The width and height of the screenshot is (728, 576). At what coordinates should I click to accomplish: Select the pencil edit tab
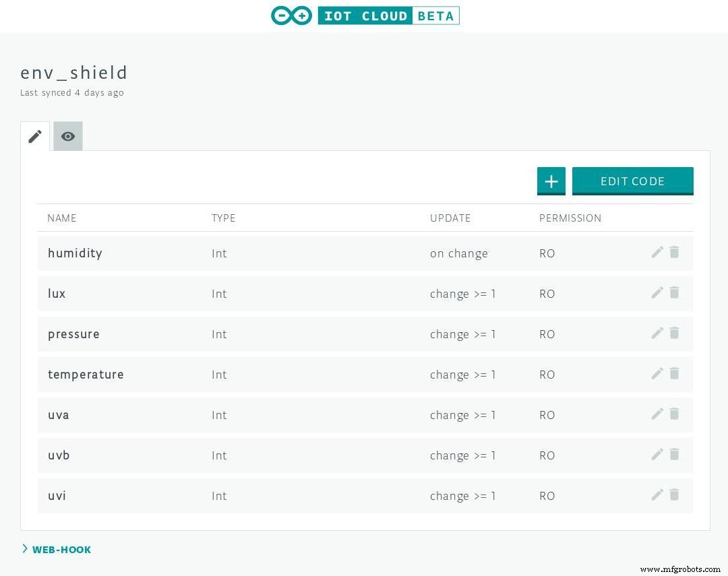(x=34, y=136)
